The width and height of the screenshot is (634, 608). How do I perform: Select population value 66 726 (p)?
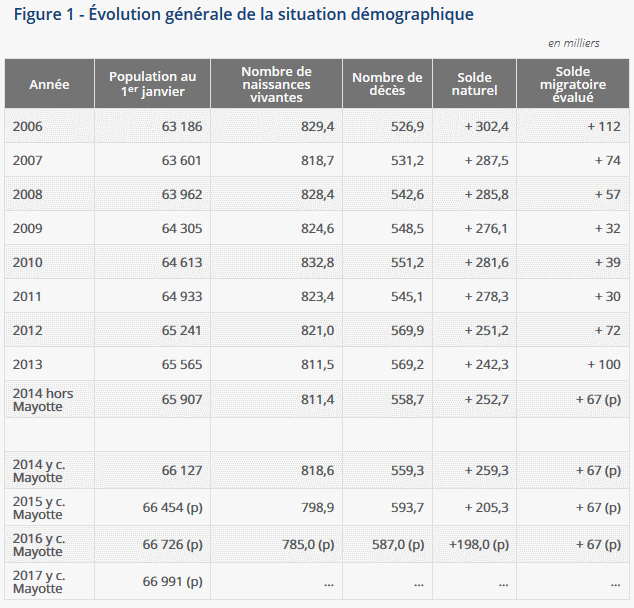coord(173,545)
